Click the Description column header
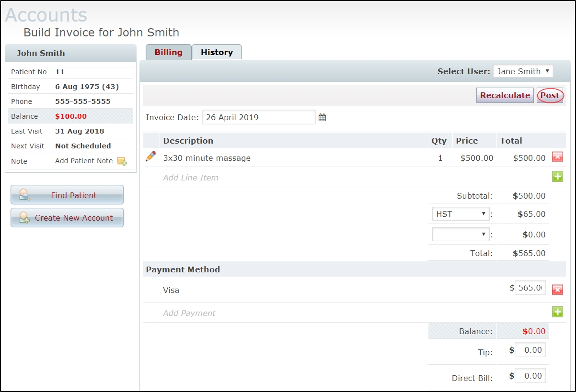576x392 pixels. [188, 141]
